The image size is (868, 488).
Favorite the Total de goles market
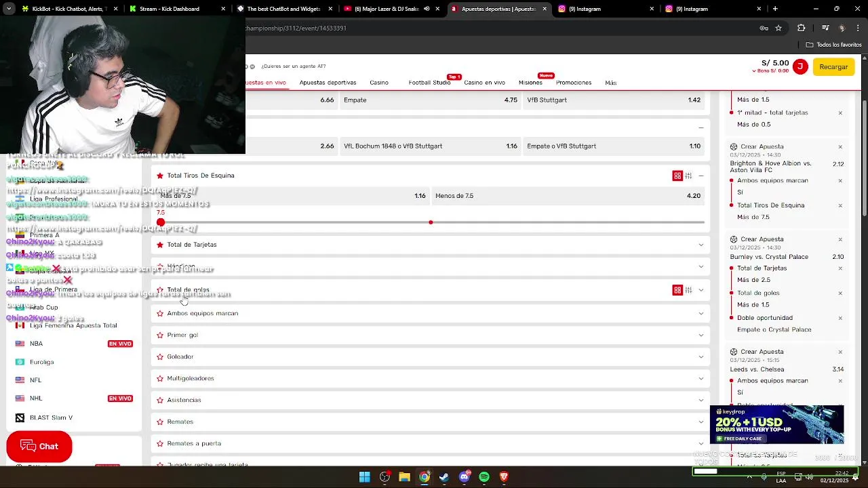(x=160, y=290)
